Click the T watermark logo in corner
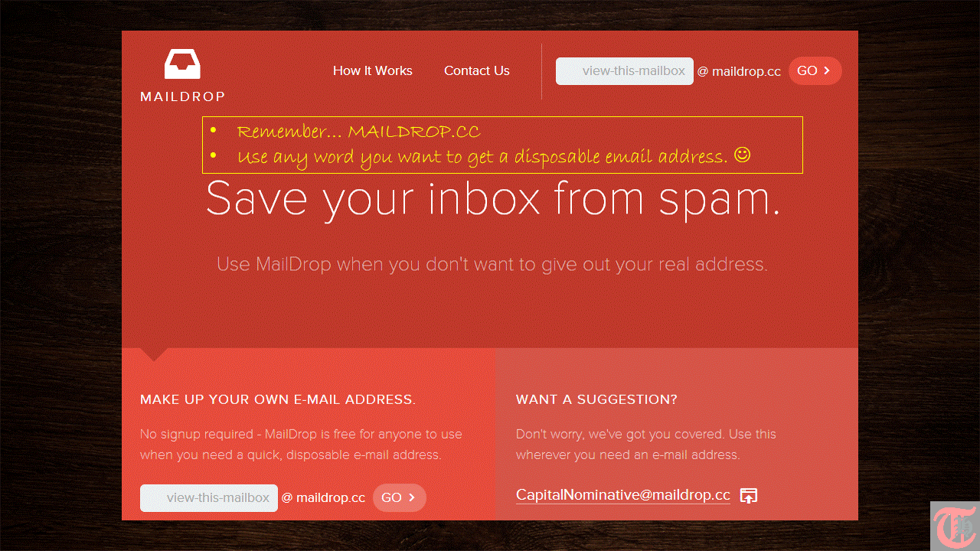980x551 pixels. coord(955,527)
